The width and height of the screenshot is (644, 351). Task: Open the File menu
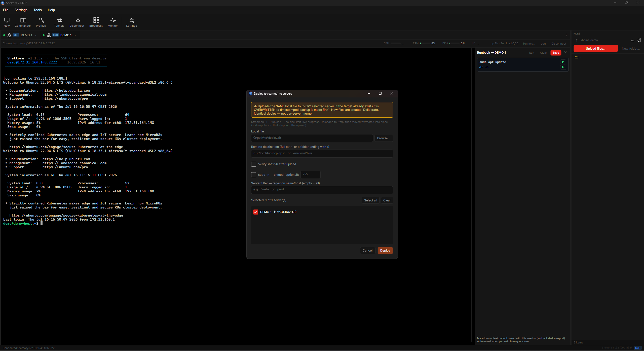coord(6,10)
